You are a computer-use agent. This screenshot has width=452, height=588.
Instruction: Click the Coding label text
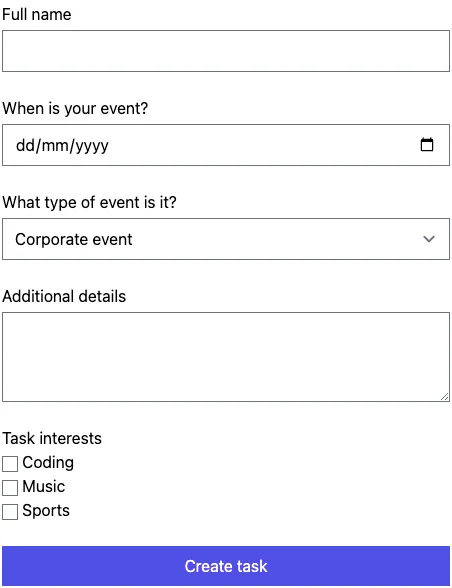tap(48, 463)
